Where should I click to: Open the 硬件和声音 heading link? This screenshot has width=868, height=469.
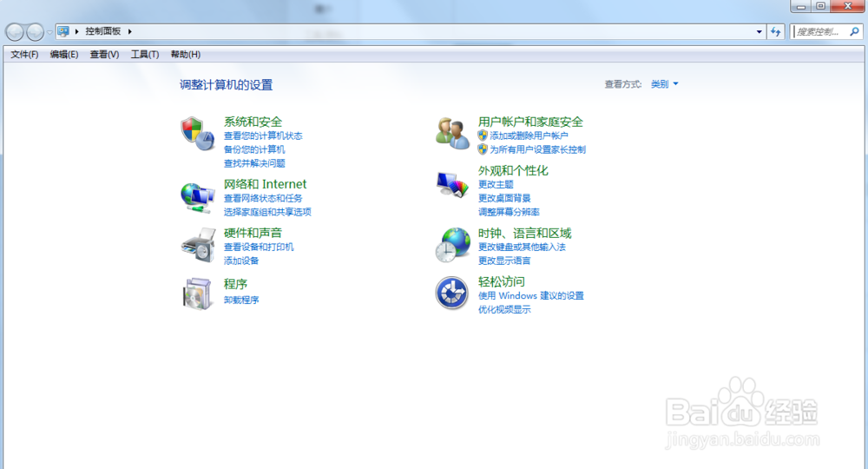(x=253, y=233)
